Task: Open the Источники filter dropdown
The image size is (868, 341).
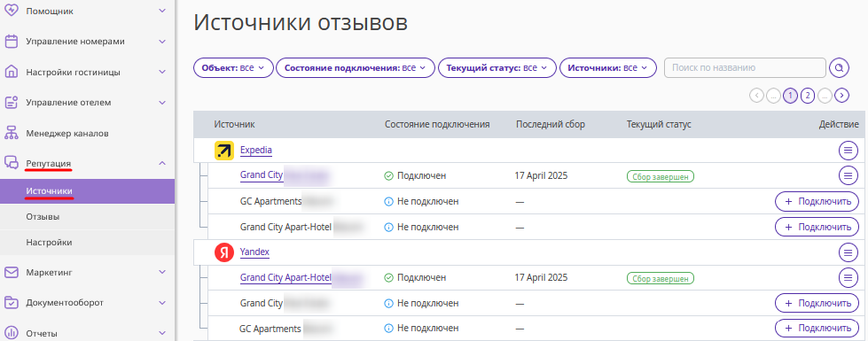Action: 608,68
